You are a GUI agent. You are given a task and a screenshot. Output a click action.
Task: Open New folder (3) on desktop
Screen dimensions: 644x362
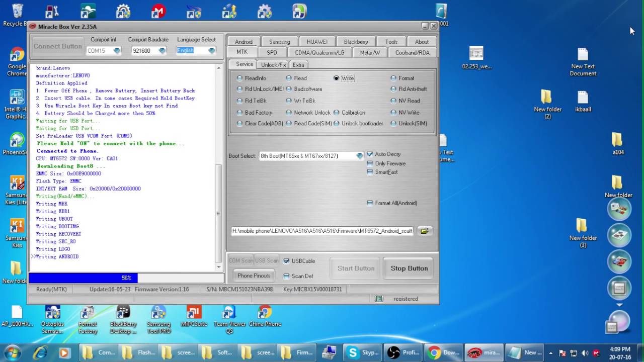point(583,233)
